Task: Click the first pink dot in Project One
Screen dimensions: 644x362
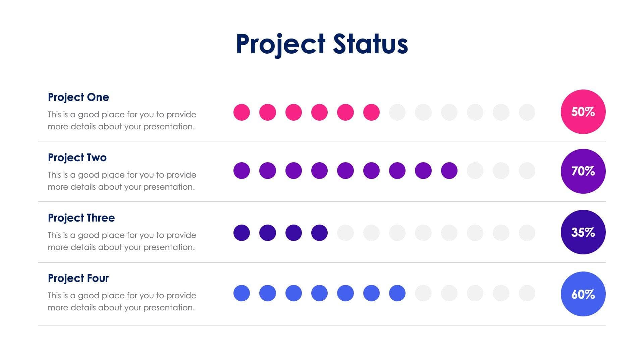Action: [241, 112]
